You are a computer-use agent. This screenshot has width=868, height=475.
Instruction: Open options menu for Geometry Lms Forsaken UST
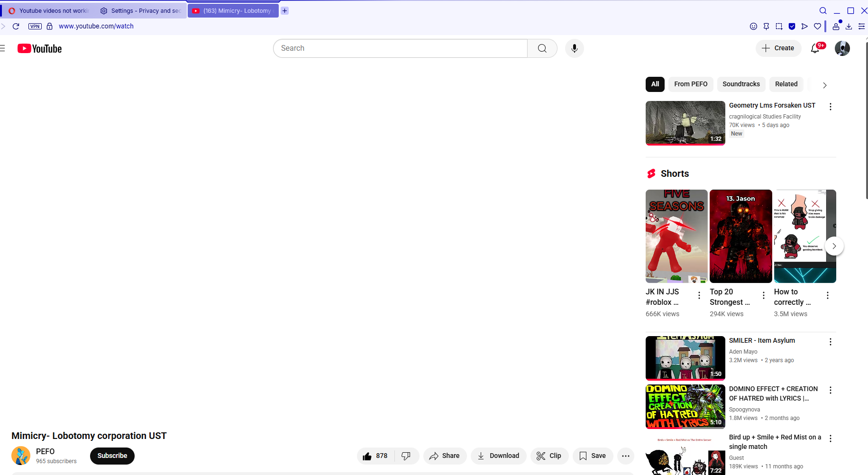pyautogui.click(x=830, y=107)
